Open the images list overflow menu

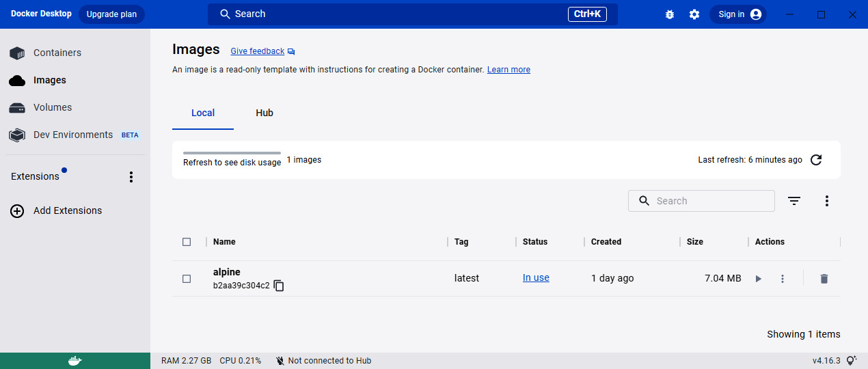tap(827, 201)
